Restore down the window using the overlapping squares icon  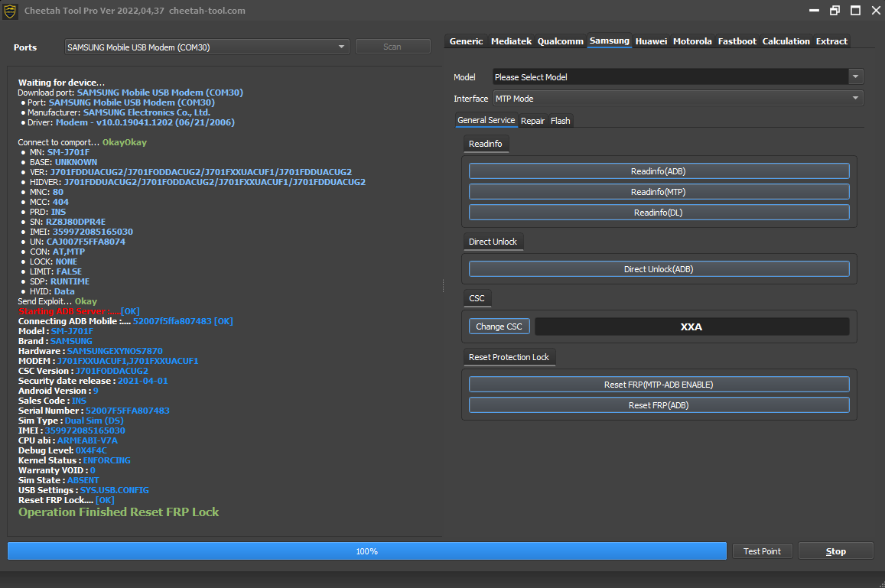coord(835,10)
